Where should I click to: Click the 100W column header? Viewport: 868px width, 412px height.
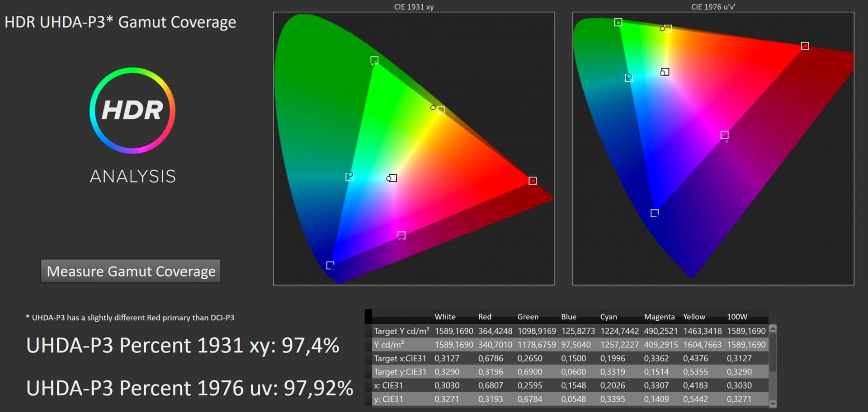[737, 317]
